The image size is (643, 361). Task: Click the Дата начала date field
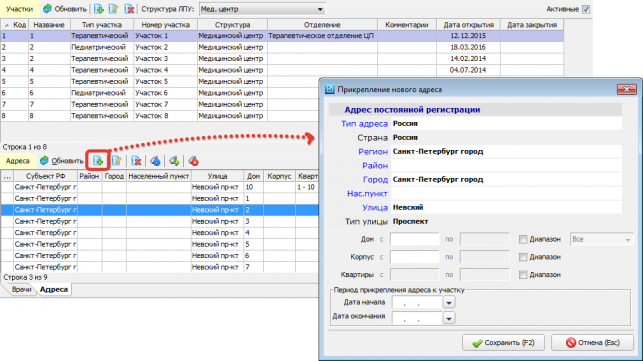click(417, 303)
